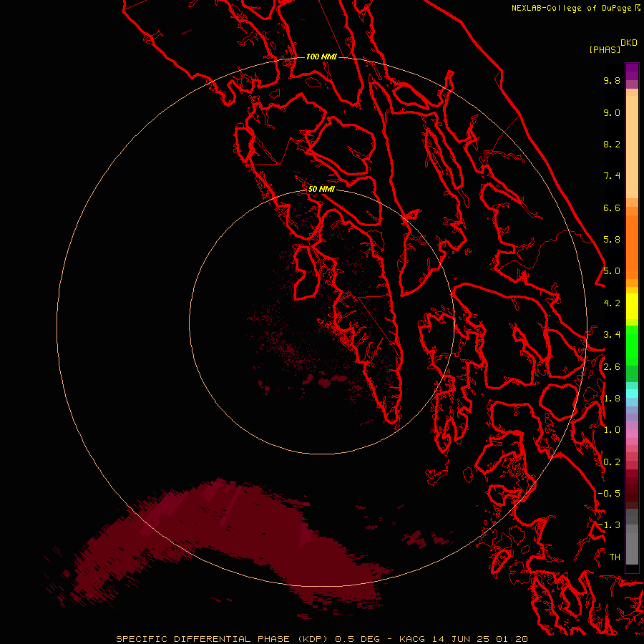Click the Specific Differential Phase title caption
This screenshot has height=644, width=644.
[321, 639]
